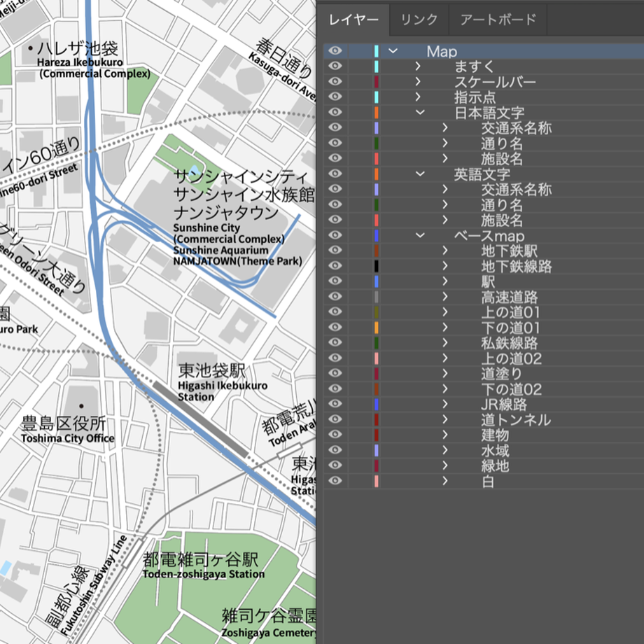The width and height of the screenshot is (644, 644).
Task: Hide the 建物 layer
Action: (335, 435)
